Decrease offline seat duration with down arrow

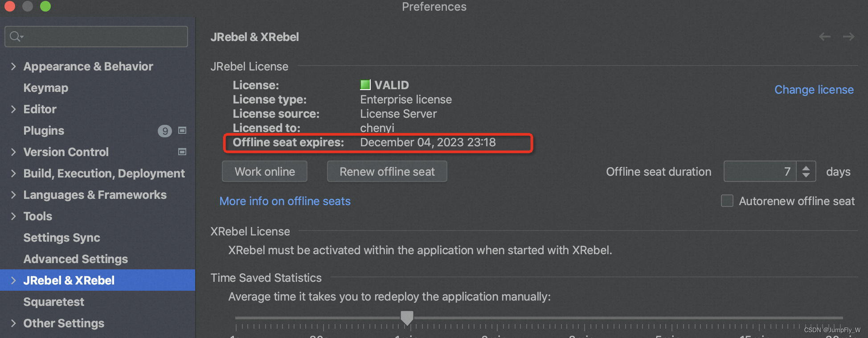tap(806, 175)
